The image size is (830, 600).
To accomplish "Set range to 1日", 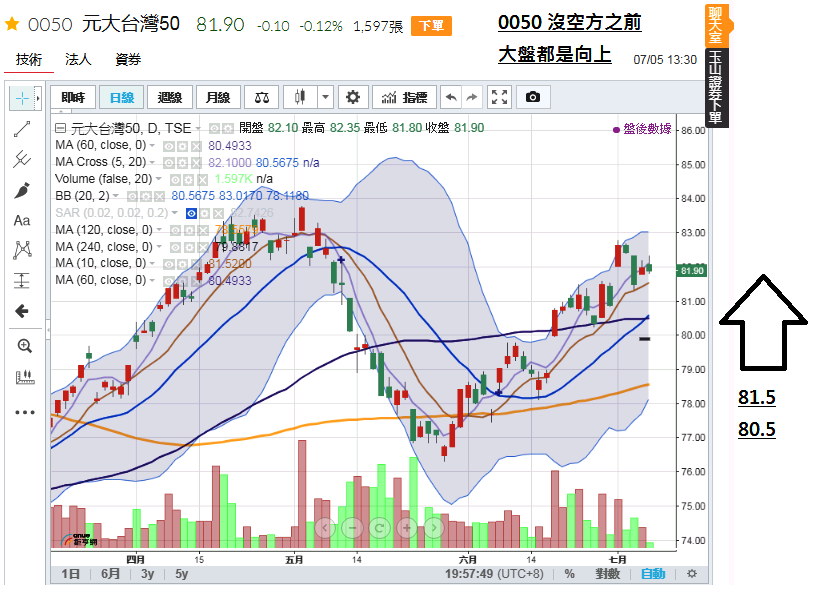I will click(70, 574).
